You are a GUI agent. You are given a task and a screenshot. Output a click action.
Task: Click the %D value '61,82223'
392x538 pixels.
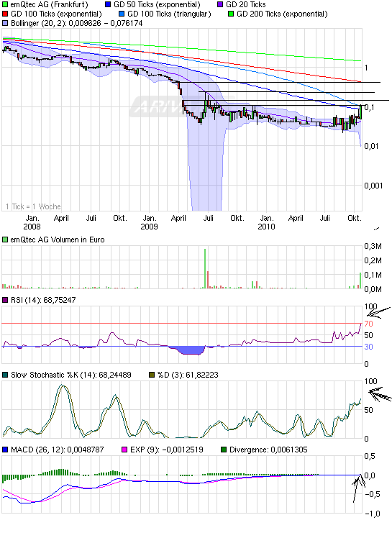tap(202, 375)
